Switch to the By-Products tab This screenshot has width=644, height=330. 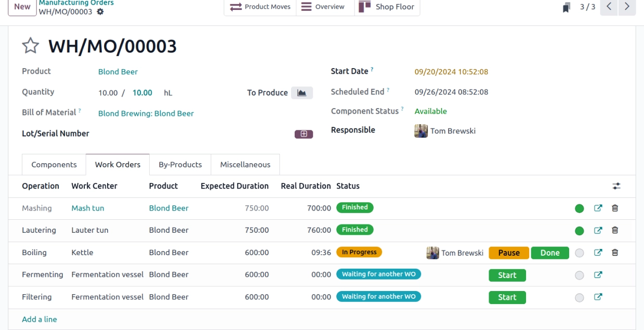coord(180,165)
